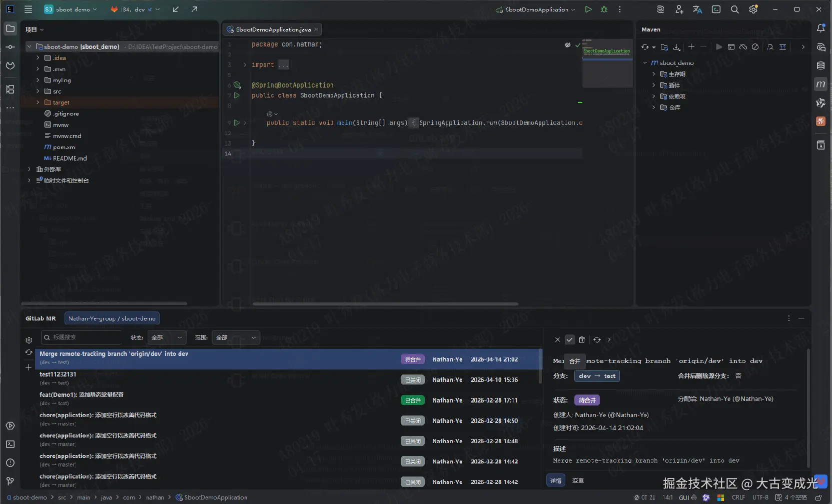Open SbootDemoApplication run configuration dropdown
832x504 pixels.
click(535, 9)
